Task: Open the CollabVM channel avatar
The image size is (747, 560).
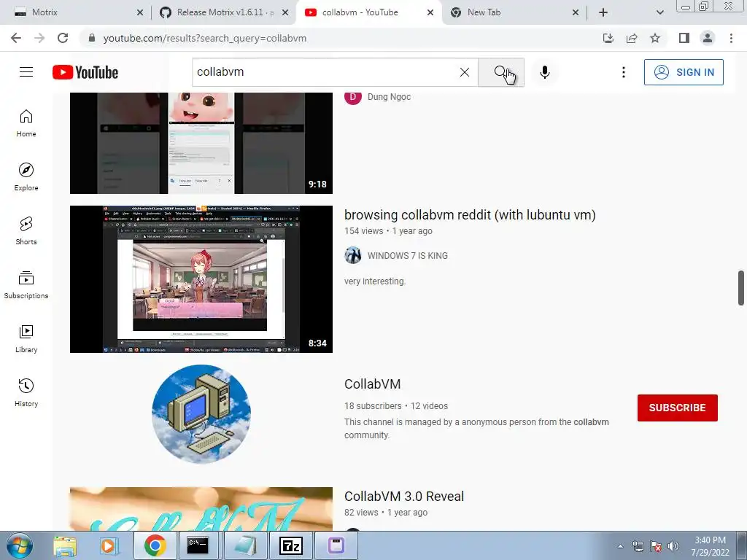Action: tap(201, 414)
